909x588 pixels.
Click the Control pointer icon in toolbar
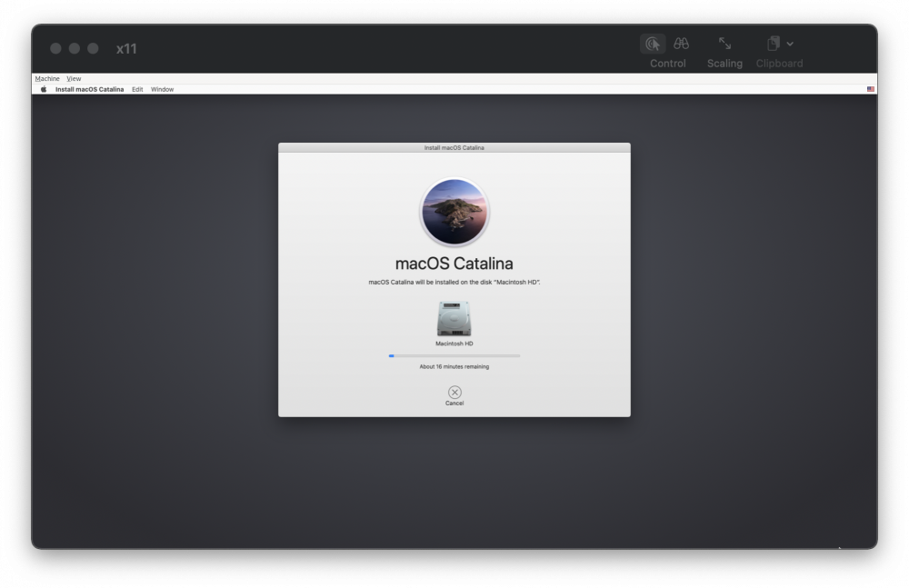pos(653,44)
